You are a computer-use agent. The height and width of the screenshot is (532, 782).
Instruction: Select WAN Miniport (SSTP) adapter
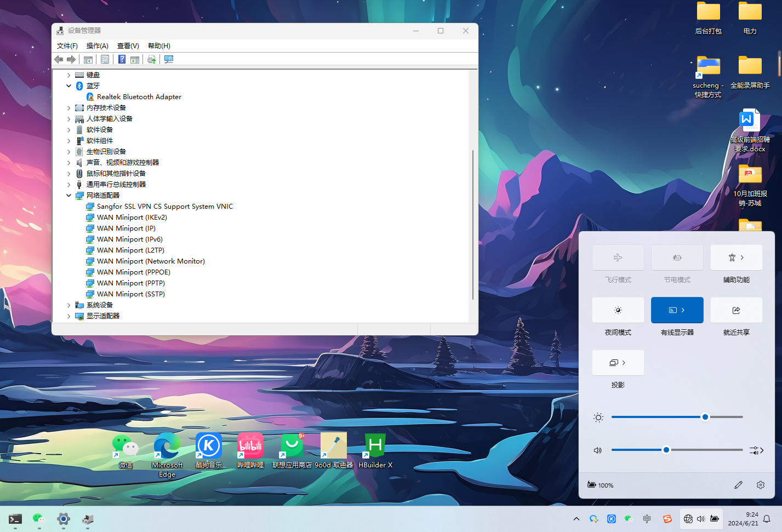pyautogui.click(x=131, y=294)
